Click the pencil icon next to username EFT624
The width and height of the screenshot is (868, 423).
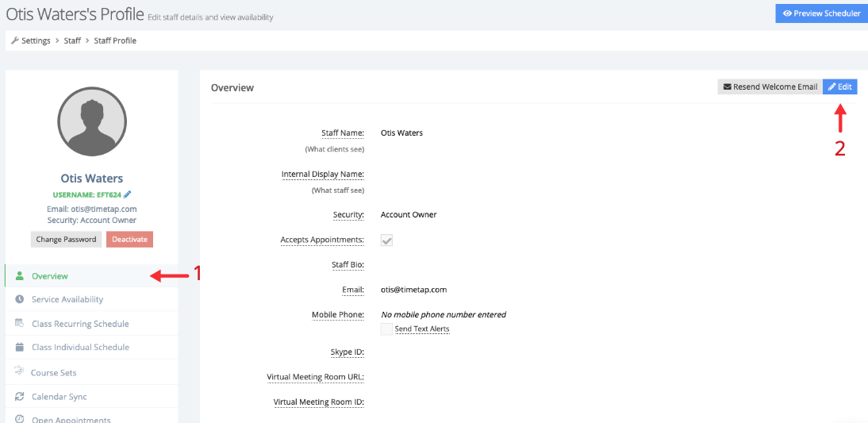coord(128,194)
